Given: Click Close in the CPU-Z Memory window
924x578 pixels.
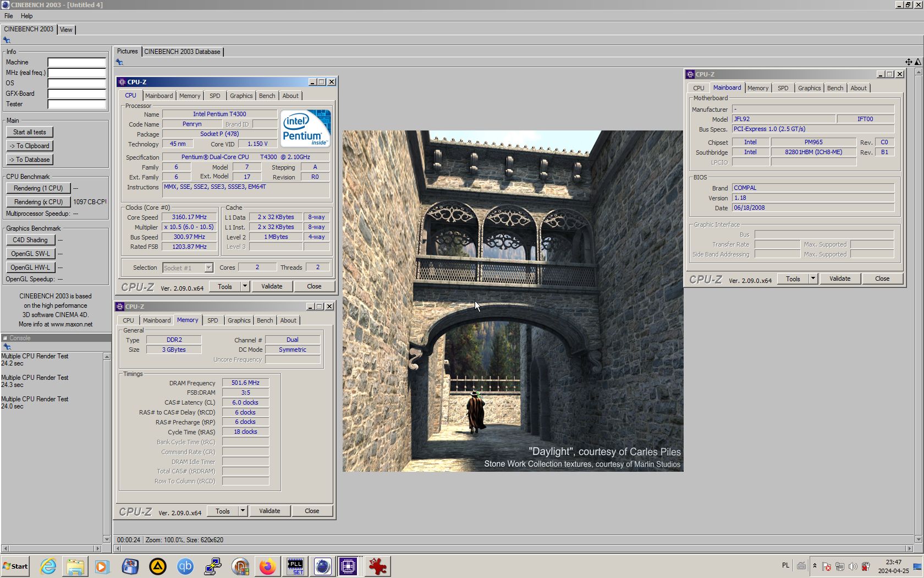Looking at the screenshot, I should (312, 511).
